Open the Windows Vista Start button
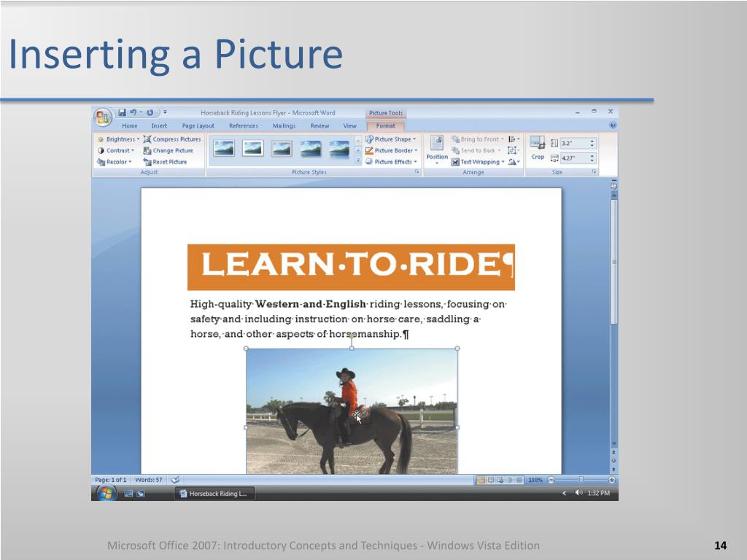This screenshot has width=747, height=560. click(107, 494)
